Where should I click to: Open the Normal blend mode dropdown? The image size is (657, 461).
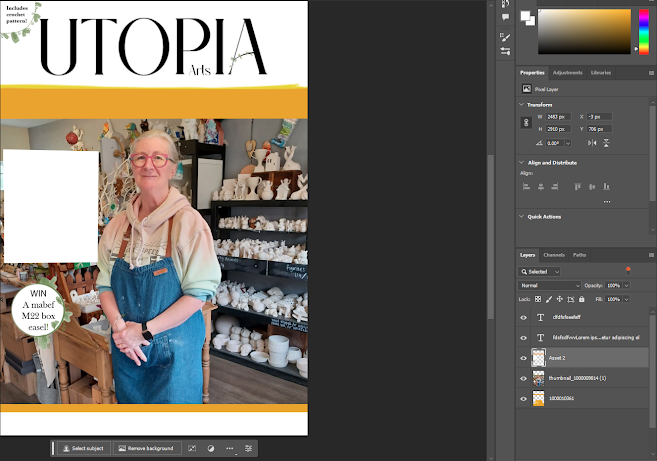pos(550,285)
